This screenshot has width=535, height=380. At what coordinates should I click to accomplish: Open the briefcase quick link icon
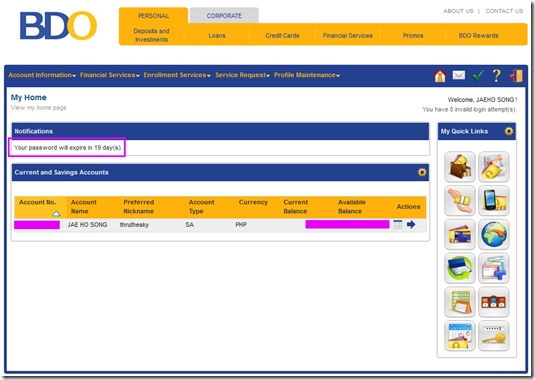[493, 302]
